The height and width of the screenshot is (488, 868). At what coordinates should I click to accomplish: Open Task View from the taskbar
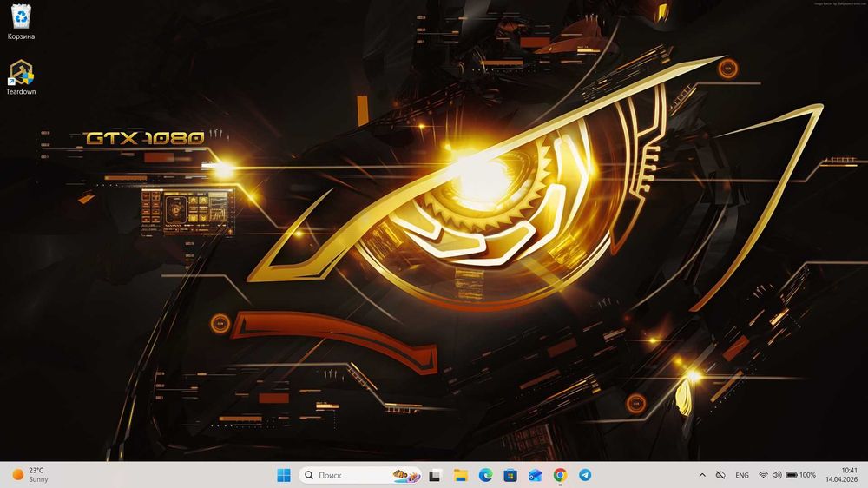point(435,475)
